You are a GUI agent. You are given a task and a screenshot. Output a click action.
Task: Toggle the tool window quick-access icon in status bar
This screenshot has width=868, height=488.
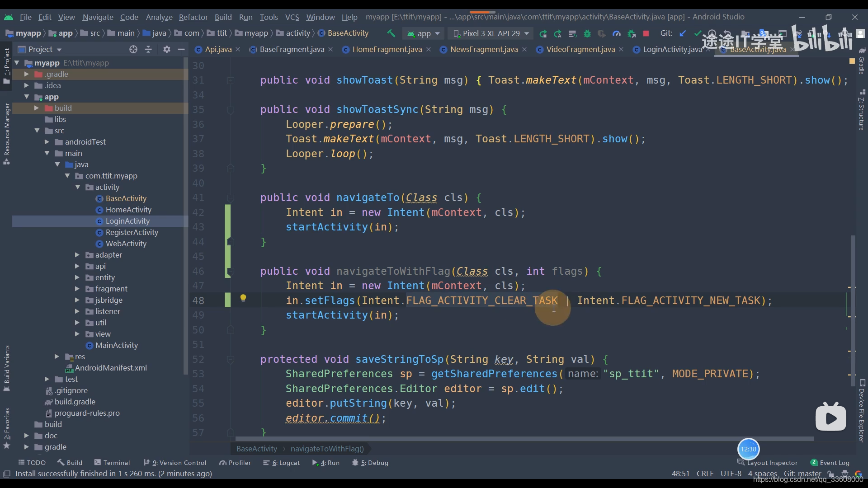7,474
